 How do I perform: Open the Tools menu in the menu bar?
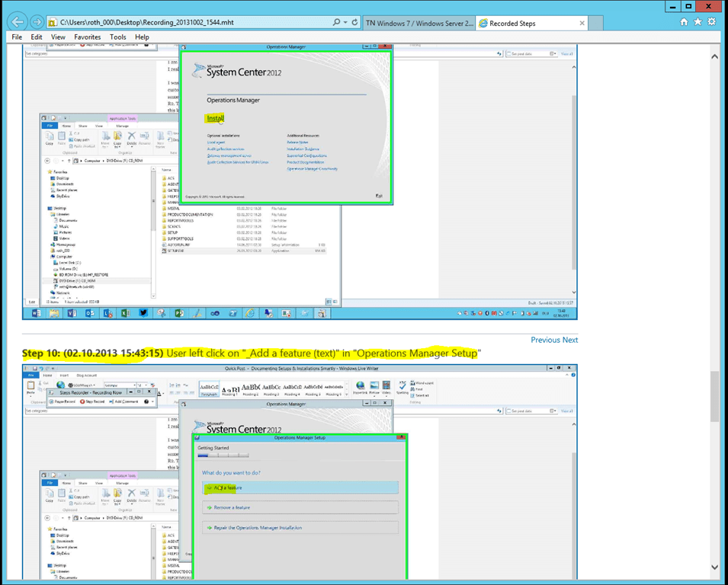tap(118, 37)
